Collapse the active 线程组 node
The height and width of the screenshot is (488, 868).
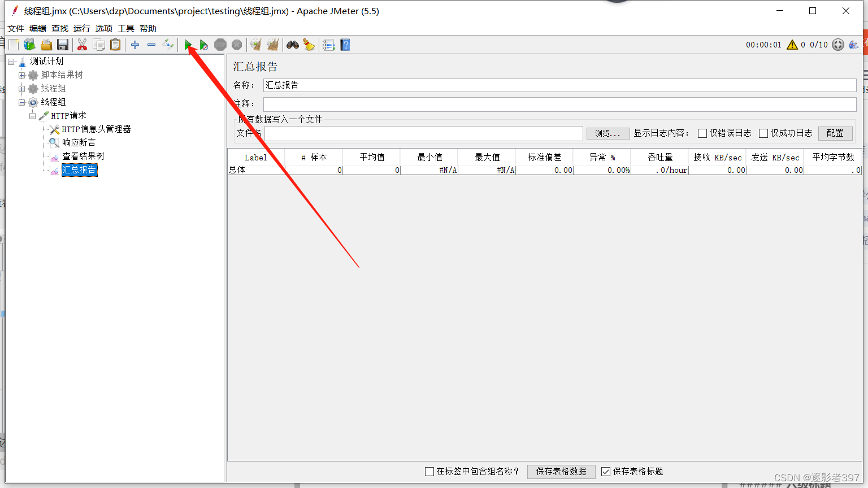click(21, 102)
